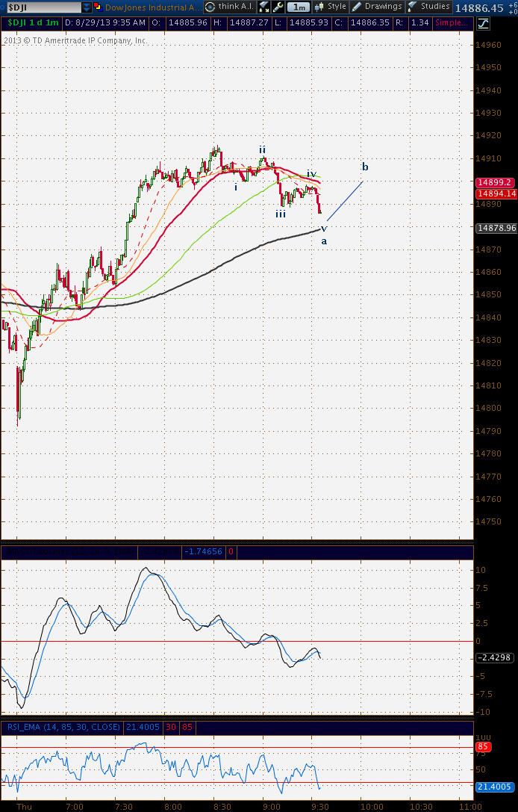The height and width of the screenshot is (812, 518).
Task: Click the Thu label on time axis
Action: pyautogui.click(x=24, y=807)
